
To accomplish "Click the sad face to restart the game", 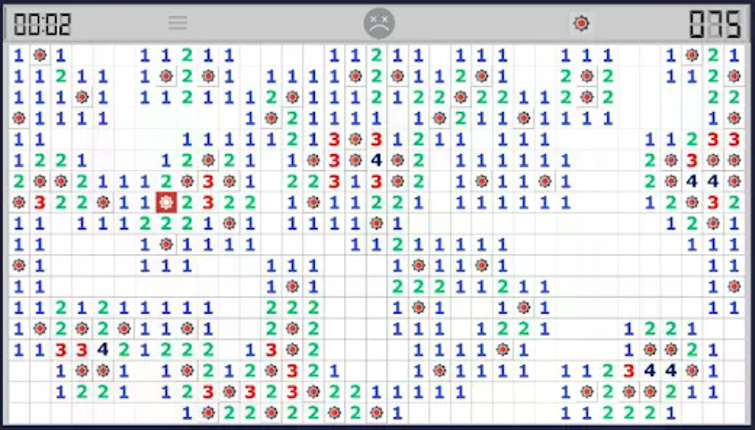I will pos(378,23).
